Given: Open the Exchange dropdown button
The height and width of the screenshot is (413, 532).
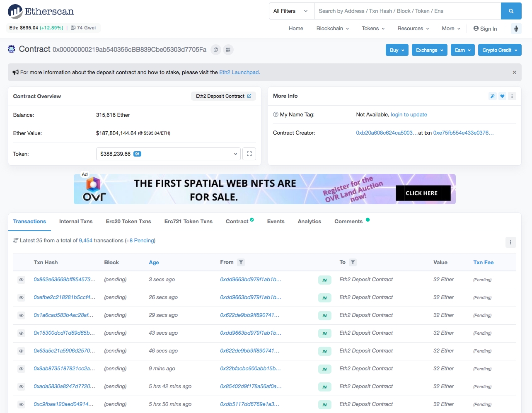Looking at the screenshot, I should click(x=429, y=50).
